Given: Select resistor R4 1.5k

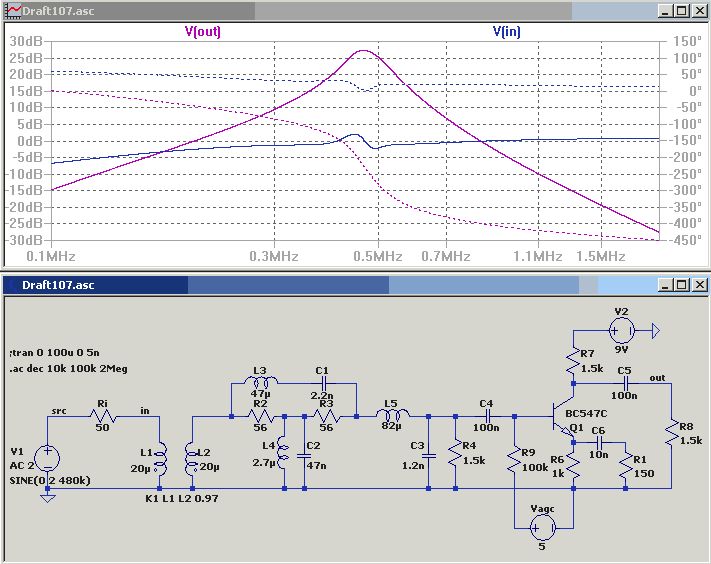Looking at the screenshot, I should pos(456,451).
